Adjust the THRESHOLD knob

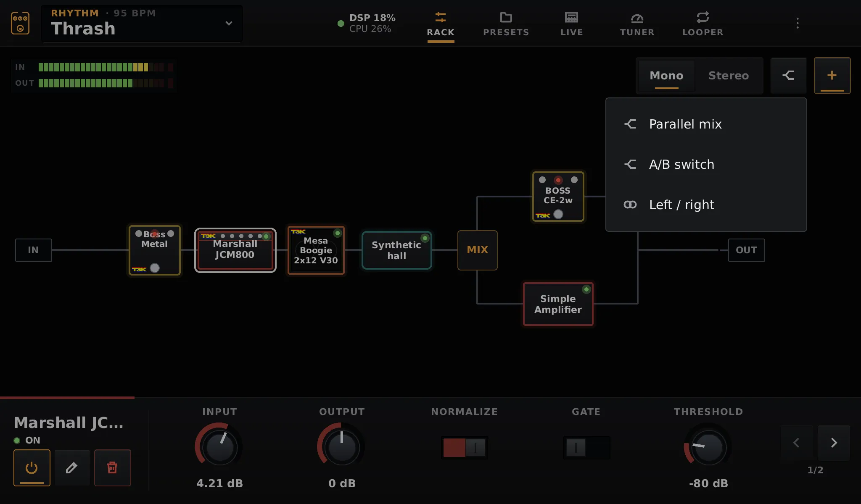pyautogui.click(x=708, y=446)
